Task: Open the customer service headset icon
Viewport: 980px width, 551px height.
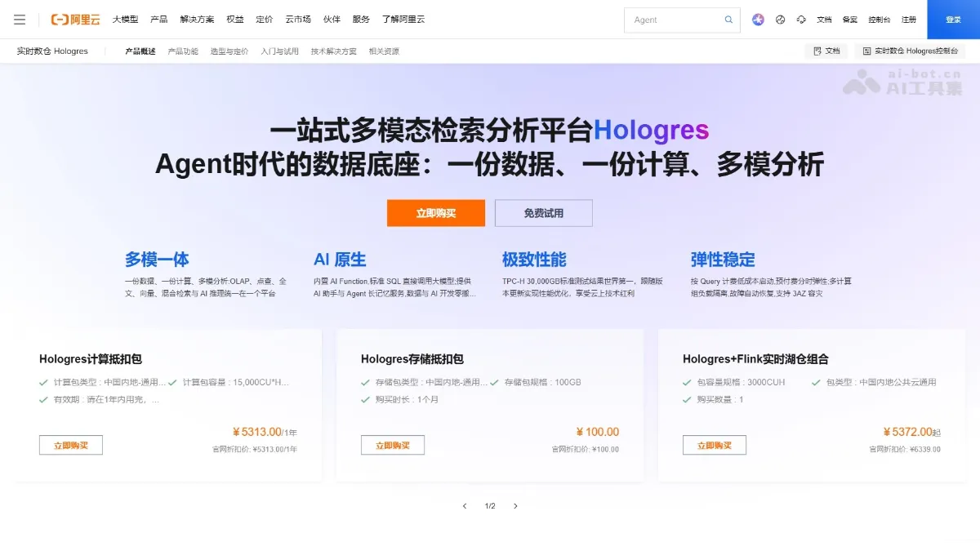Action: 801,20
